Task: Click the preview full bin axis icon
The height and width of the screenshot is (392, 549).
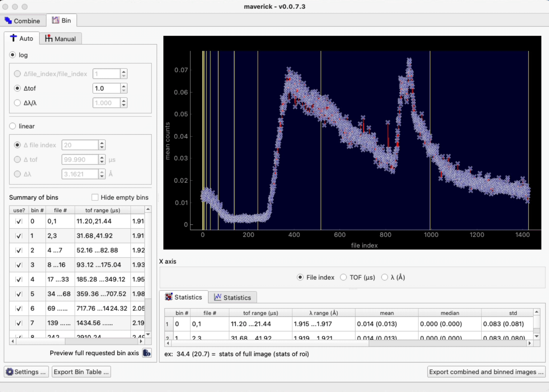Action: click(147, 353)
